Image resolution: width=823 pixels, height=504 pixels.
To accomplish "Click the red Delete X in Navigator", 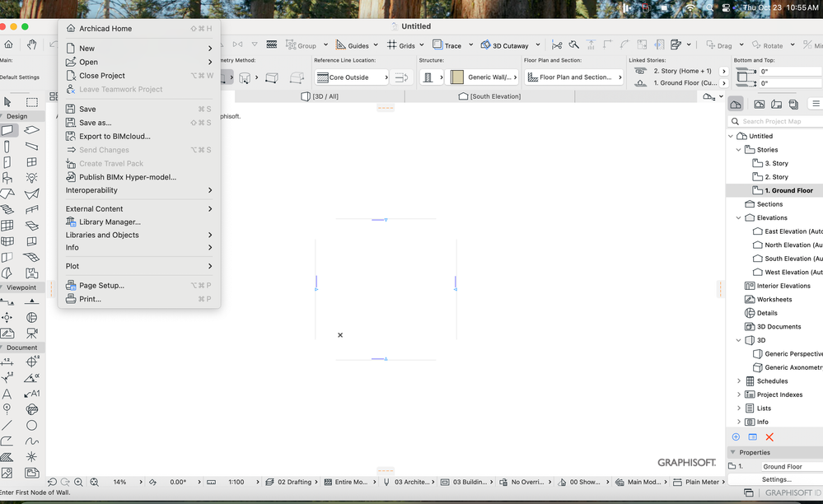I will click(x=769, y=436).
